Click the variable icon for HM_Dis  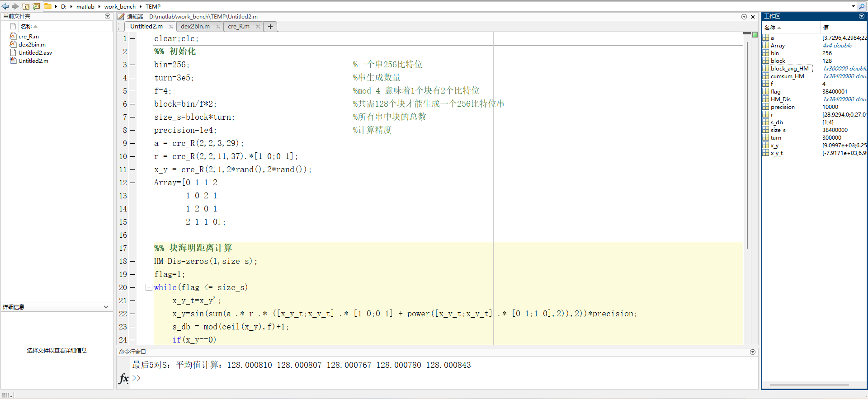pyautogui.click(x=765, y=99)
